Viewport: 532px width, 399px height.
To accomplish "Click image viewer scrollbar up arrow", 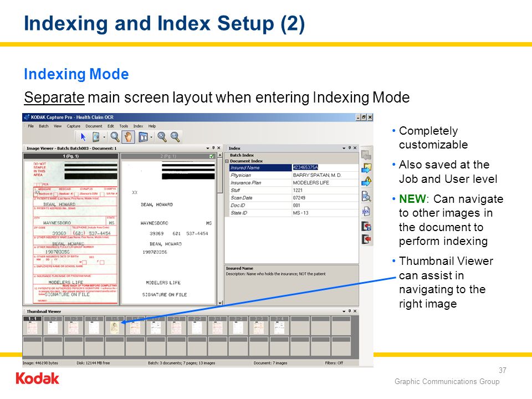I will [x=220, y=155].
